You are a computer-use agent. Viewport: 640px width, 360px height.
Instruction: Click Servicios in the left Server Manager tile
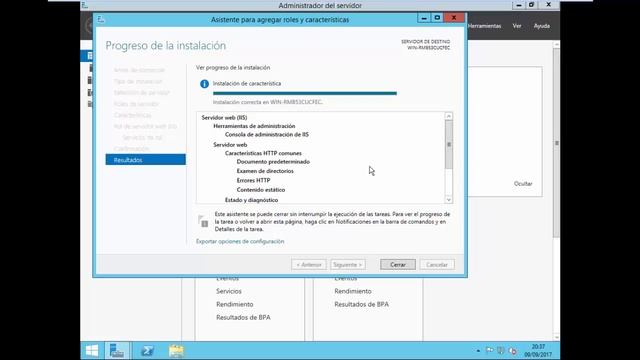click(x=229, y=291)
